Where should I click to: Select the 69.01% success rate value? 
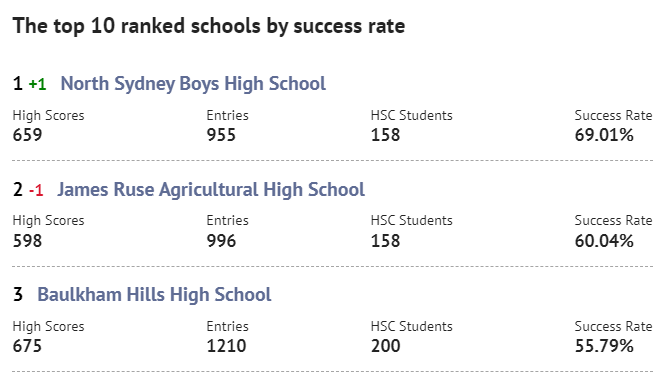coord(604,135)
